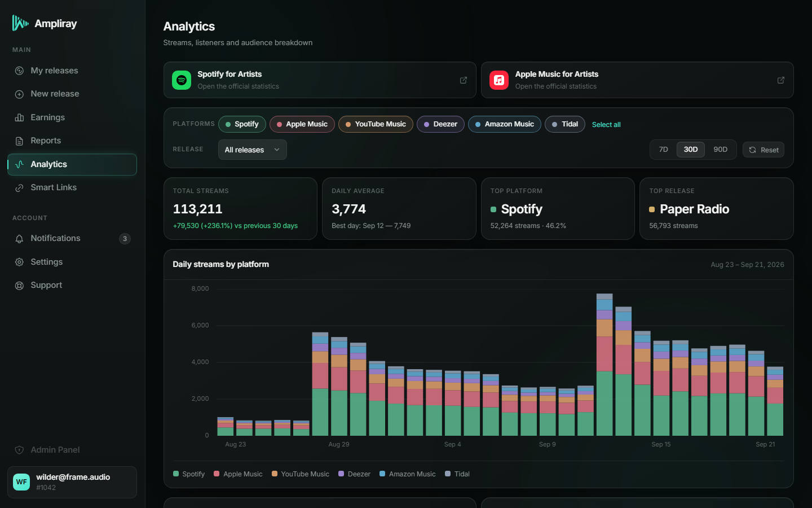Viewport: 812px width, 508px height.
Task: Toggle the Tidal platform filter chip
Action: point(565,124)
